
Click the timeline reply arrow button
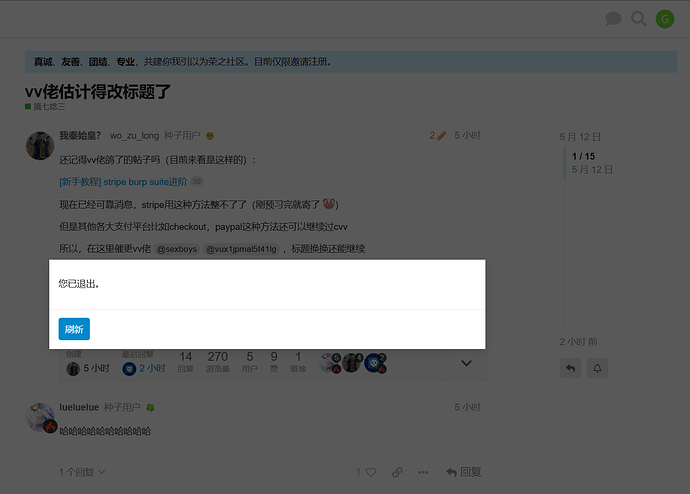pos(570,368)
